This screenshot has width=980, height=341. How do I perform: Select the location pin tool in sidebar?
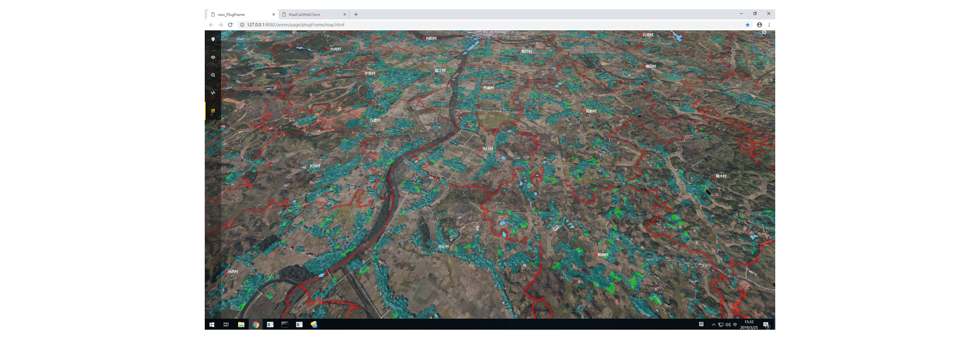tap(213, 39)
